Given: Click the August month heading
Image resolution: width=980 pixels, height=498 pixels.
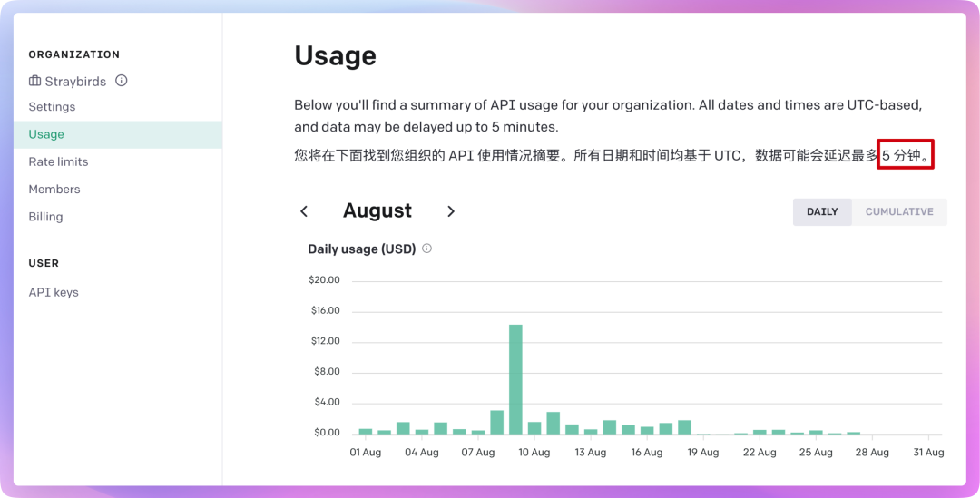Looking at the screenshot, I should point(377,211).
